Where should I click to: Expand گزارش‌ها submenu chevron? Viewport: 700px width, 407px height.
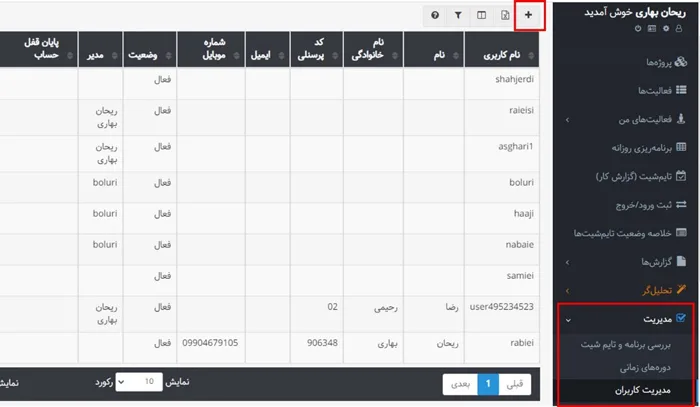pyautogui.click(x=567, y=262)
